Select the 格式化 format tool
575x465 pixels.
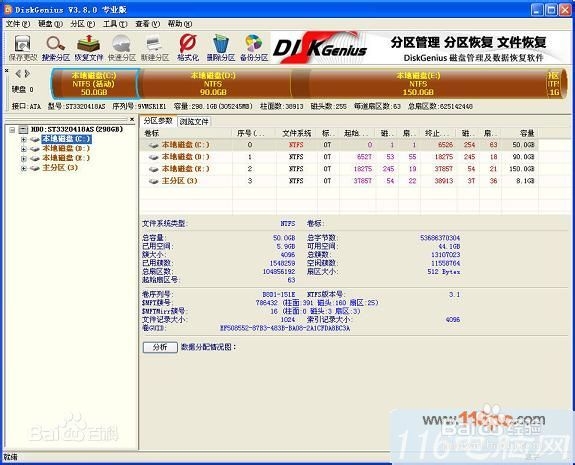188,47
